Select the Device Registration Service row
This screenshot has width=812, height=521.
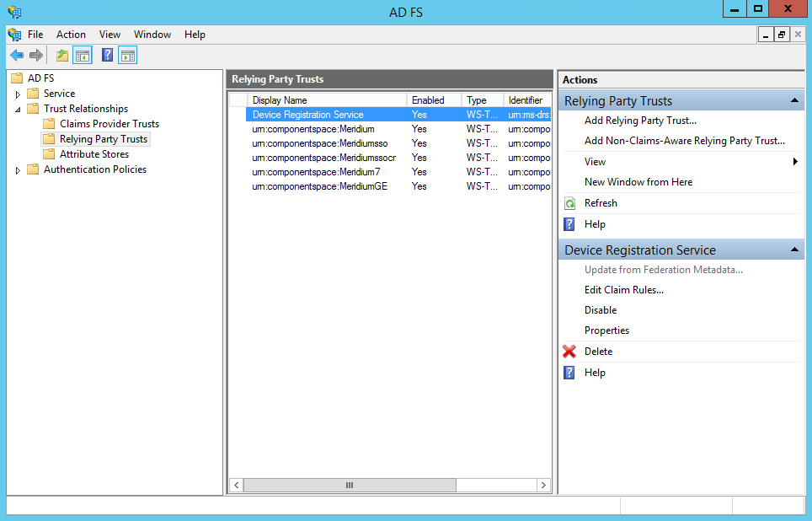click(398, 115)
